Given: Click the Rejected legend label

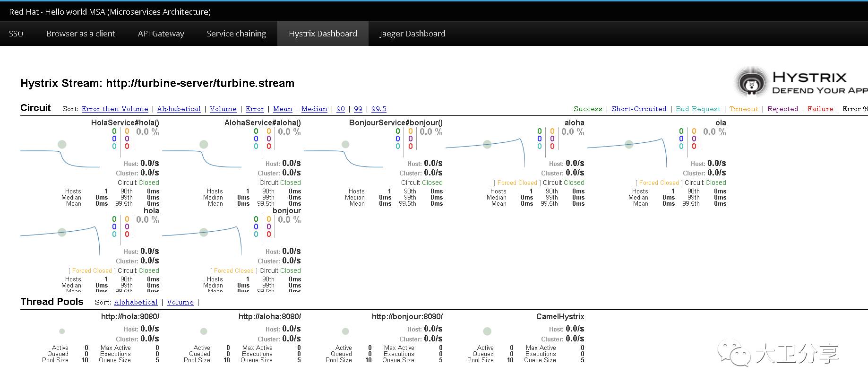Looking at the screenshot, I should point(782,109).
